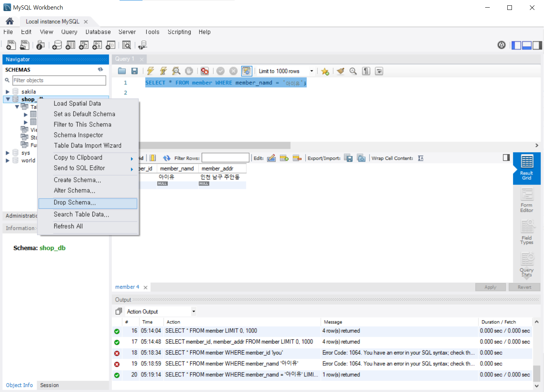The image size is (544, 392).
Task: Click the Filter objects search field
Action: pyautogui.click(x=59, y=80)
